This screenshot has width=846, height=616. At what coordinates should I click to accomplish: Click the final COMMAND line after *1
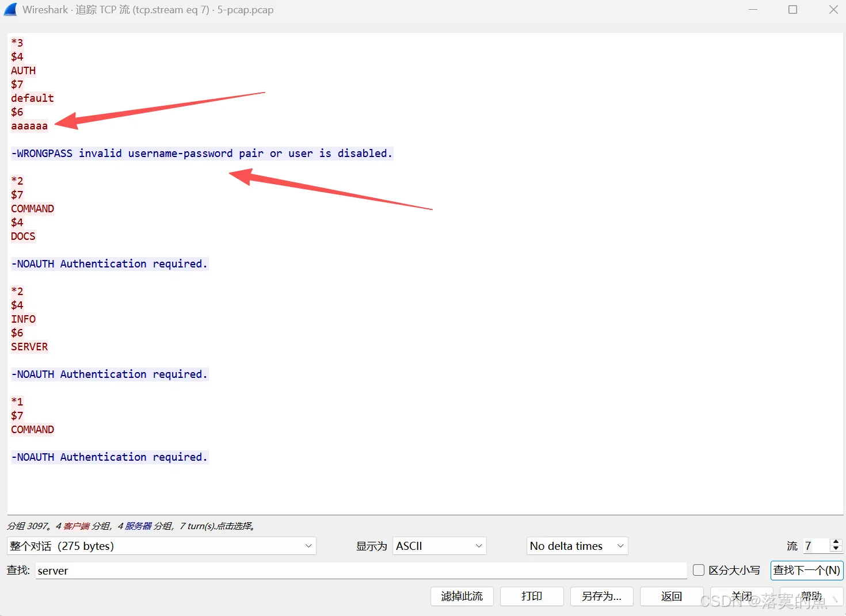pyautogui.click(x=33, y=430)
